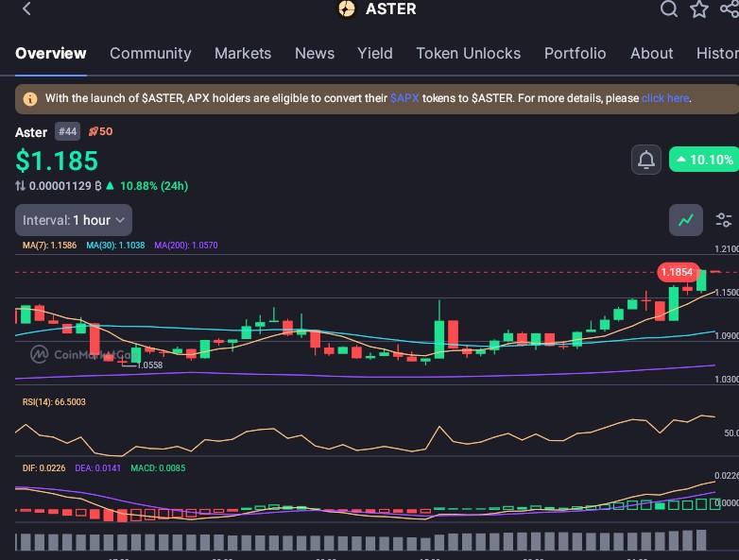Tap the green 10.10% change badge
Viewport: 739px width, 560px height.
point(703,160)
